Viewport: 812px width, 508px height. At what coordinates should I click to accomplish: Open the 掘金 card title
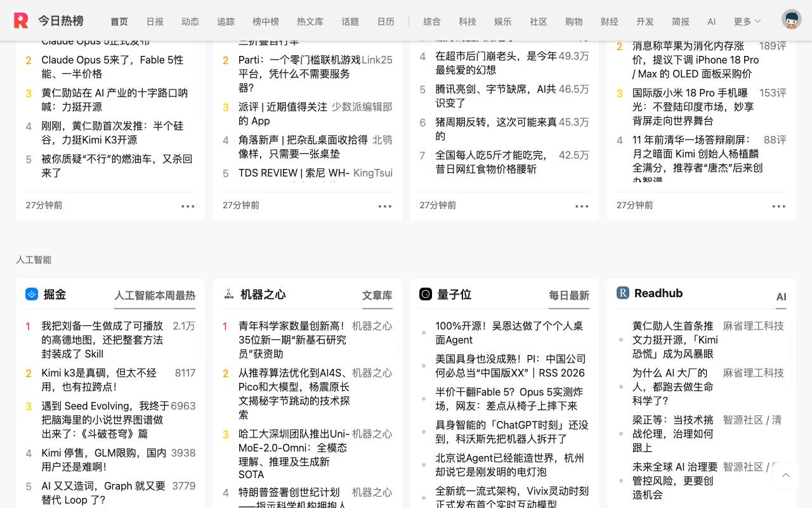pyautogui.click(x=55, y=294)
